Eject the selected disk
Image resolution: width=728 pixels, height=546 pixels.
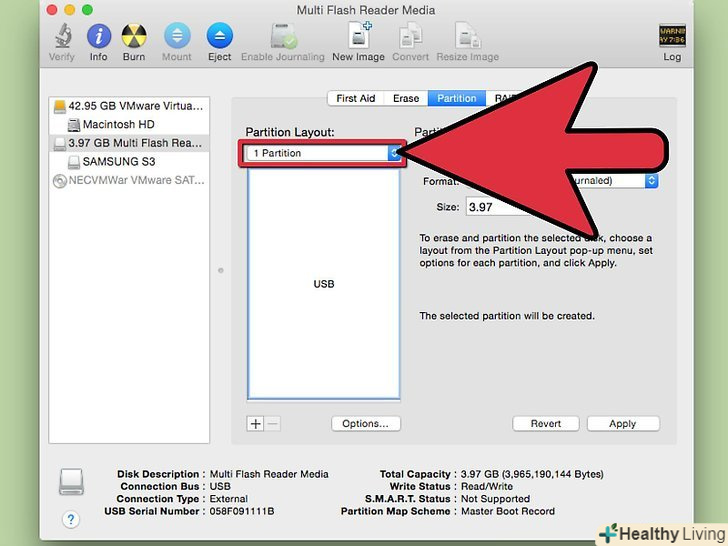[220, 36]
